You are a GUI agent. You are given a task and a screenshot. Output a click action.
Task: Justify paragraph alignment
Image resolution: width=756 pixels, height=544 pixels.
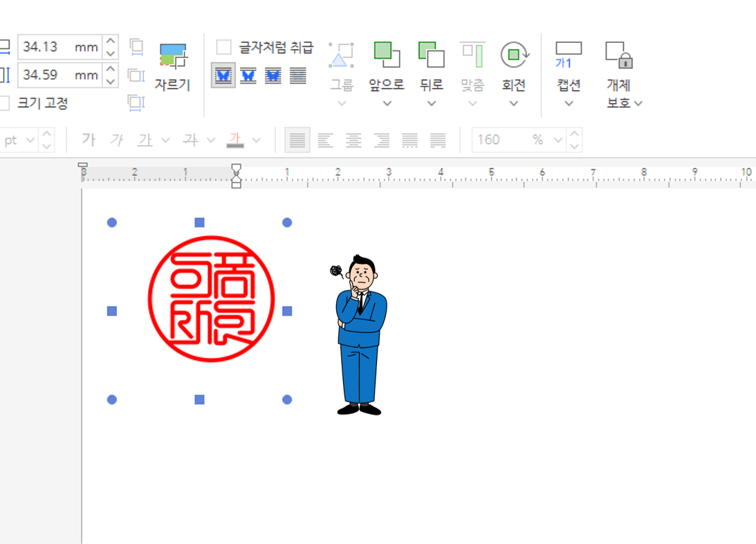(x=297, y=140)
